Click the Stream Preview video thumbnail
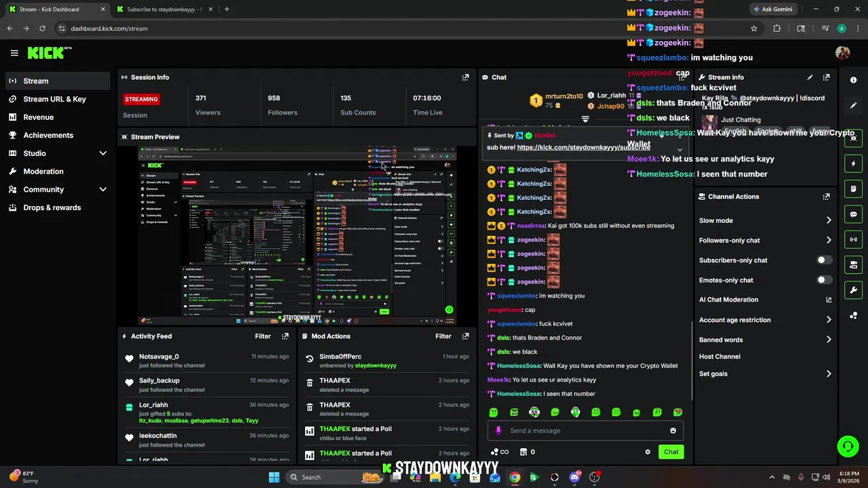This screenshot has width=868, height=488. [297, 235]
